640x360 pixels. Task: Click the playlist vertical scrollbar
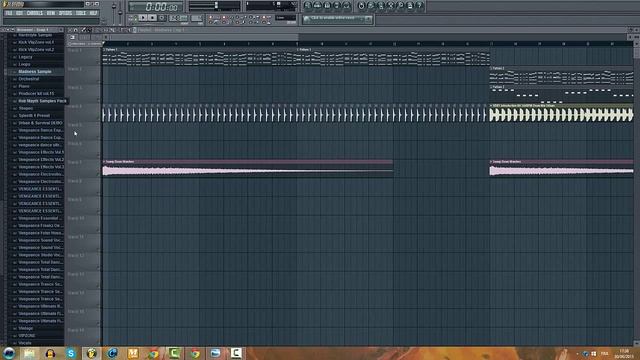point(636,194)
